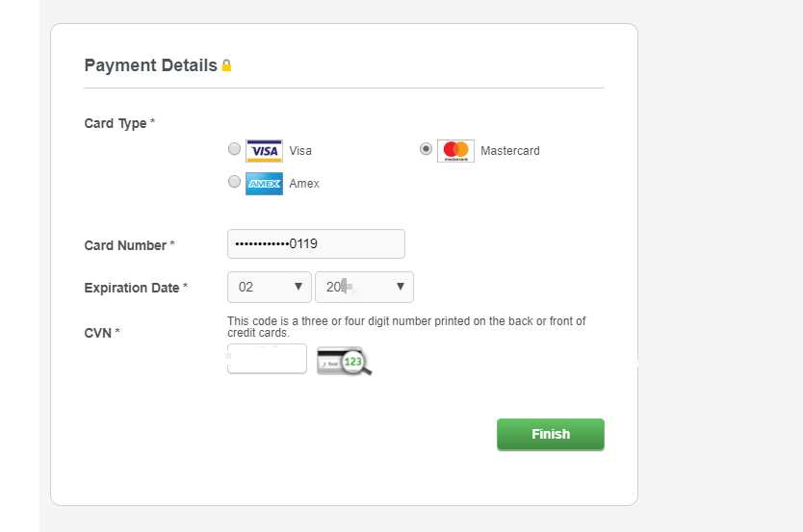Click the Amex card logo icon
The image size is (803, 532).
[264, 184]
